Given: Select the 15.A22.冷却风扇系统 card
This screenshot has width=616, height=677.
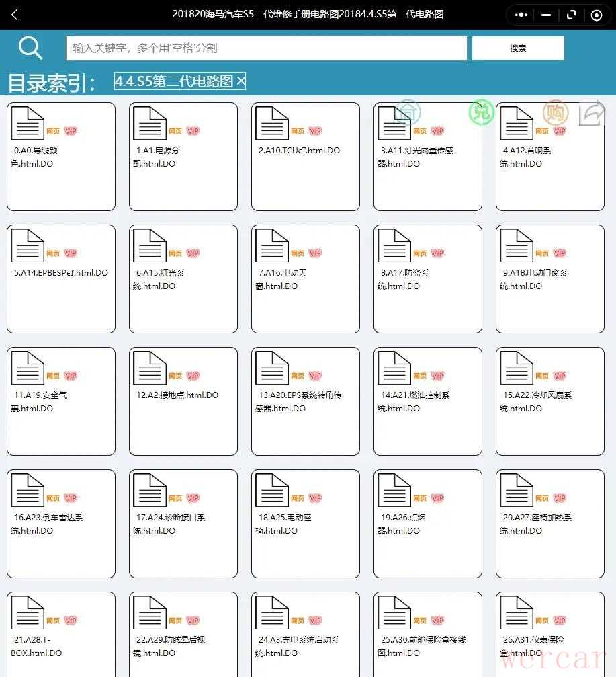Looking at the screenshot, I should pyautogui.click(x=550, y=401).
